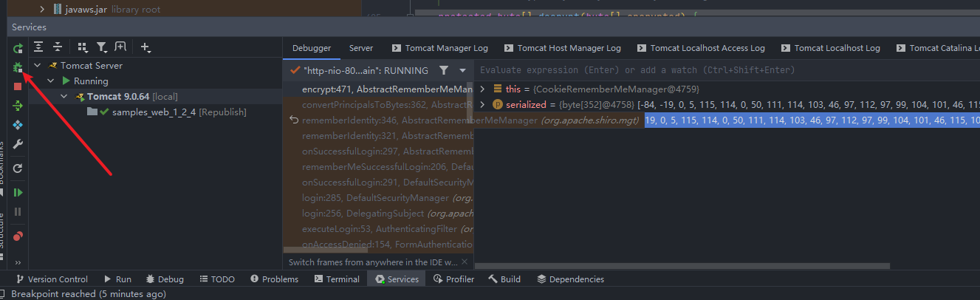Expand the 'this' variable
This screenshot has width=980, height=300.
click(x=483, y=89)
